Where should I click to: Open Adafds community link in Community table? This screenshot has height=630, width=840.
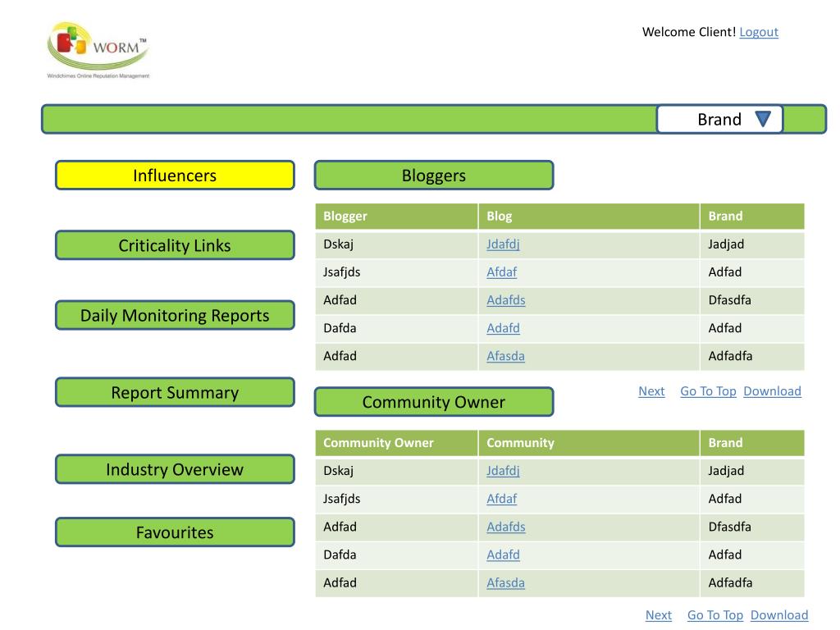click(x=505, y=527)
